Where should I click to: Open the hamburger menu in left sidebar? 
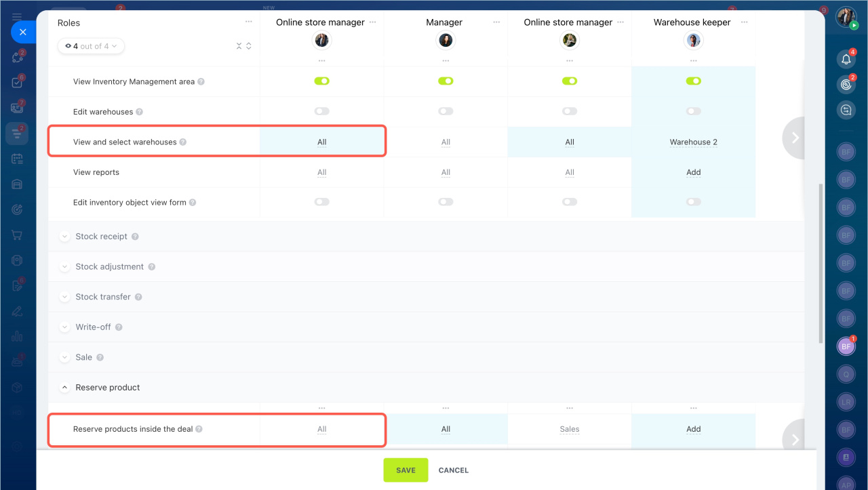(18, 16)
